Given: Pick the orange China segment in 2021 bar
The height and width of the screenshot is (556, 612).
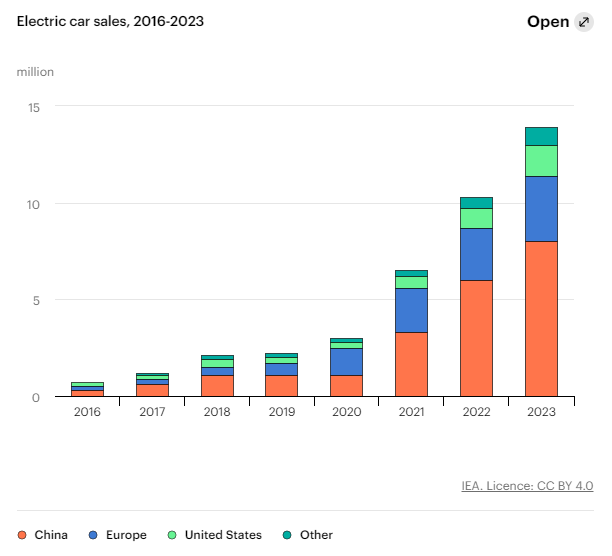Looking at the screenshot, I should pyautogui.click(x=411, y=364).
